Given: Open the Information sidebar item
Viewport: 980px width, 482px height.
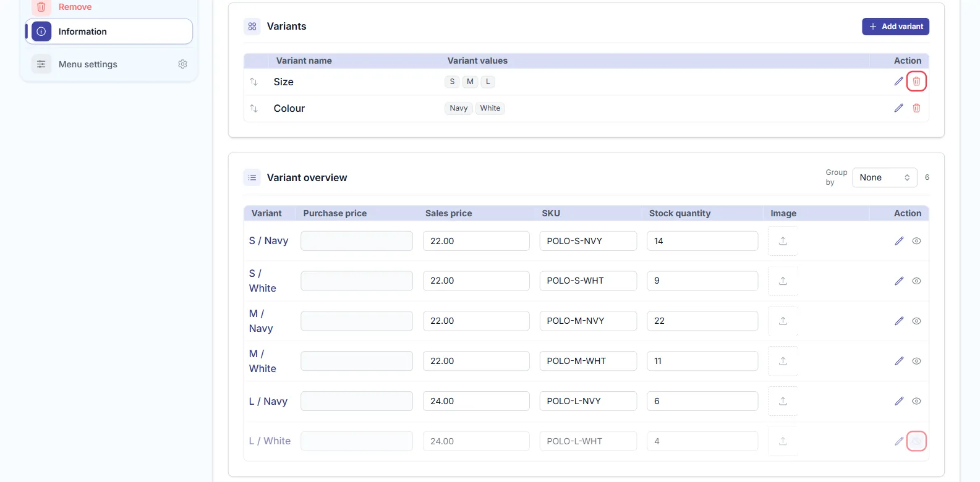Looking at the screenshot, I should click(109, 32).
